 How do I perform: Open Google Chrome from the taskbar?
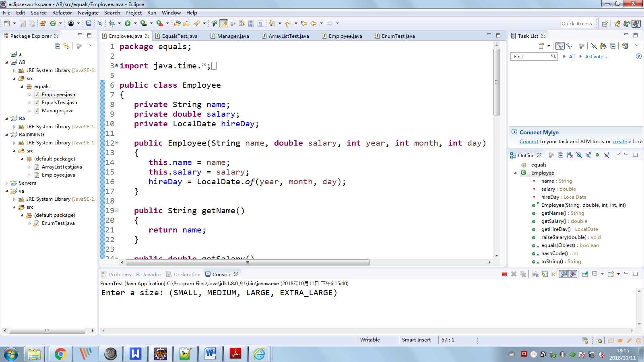click(60, 354)
